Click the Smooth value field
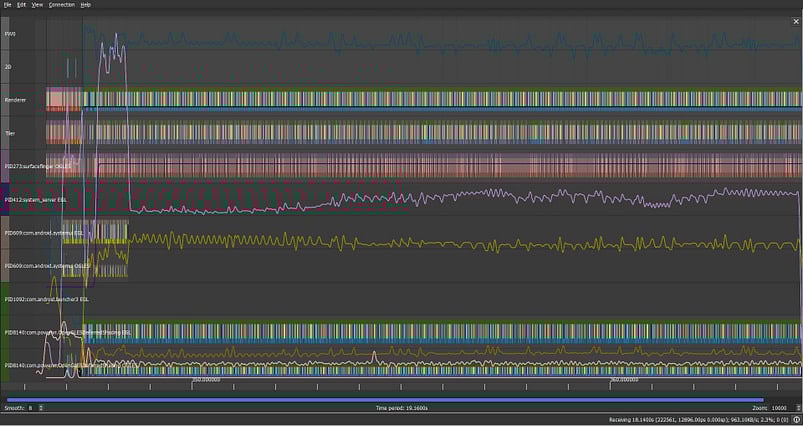The width and height of the screenshot is (803, 426). [x=32, y=408]
